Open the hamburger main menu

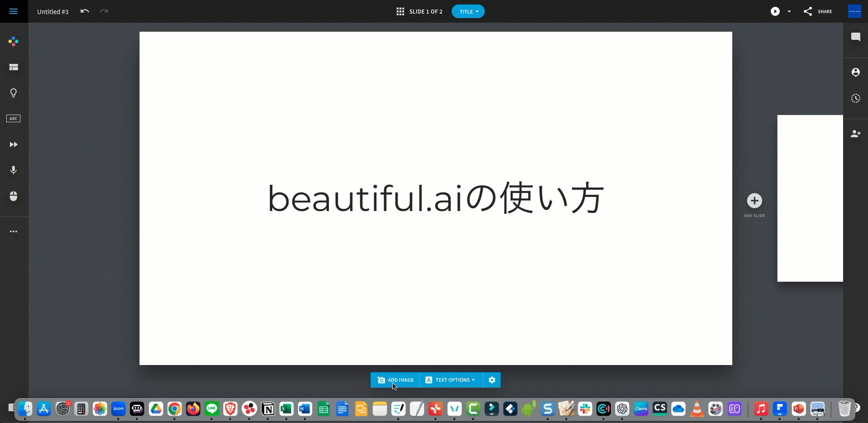tap(14, 11)
